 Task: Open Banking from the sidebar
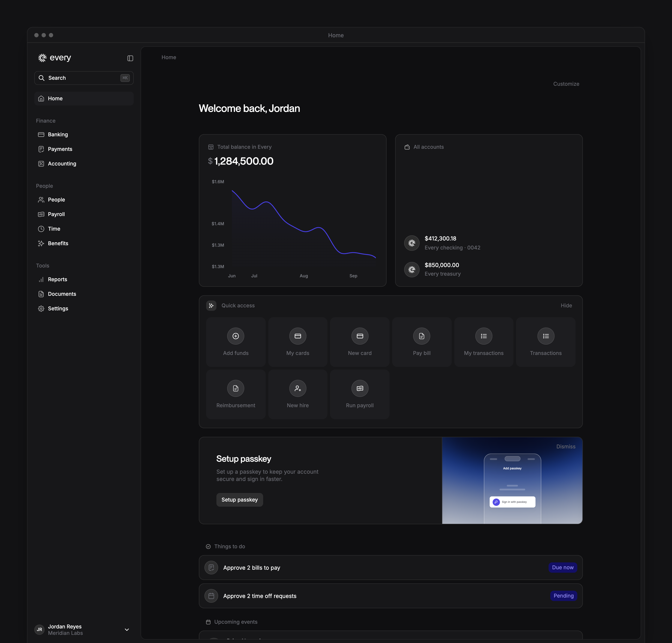click(x=84, y=134)
